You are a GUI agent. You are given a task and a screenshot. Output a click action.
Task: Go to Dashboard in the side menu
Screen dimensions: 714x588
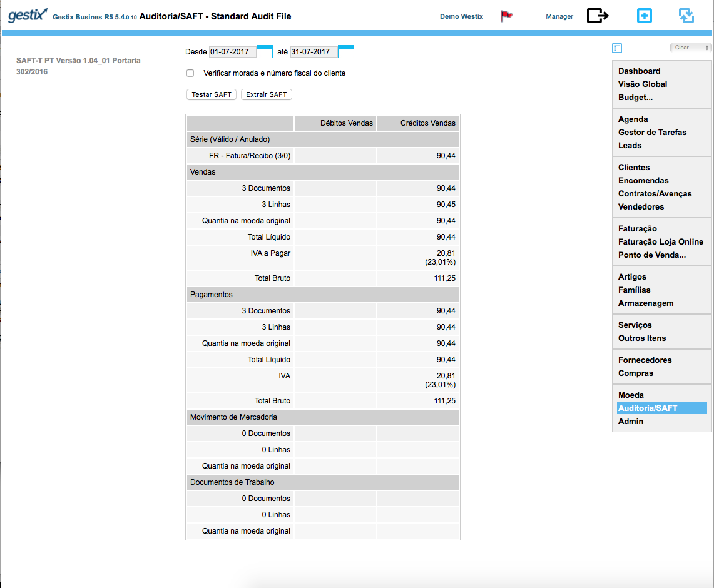[639, 71]
